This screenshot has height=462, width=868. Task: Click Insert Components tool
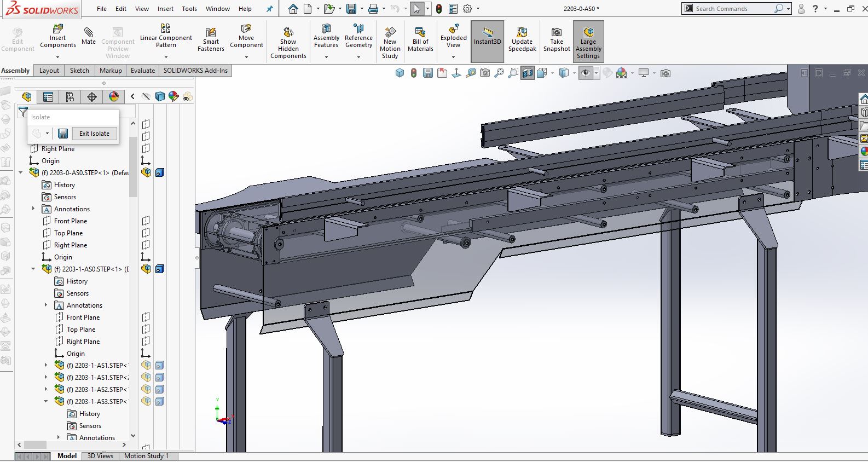click(x=57, y=36)
